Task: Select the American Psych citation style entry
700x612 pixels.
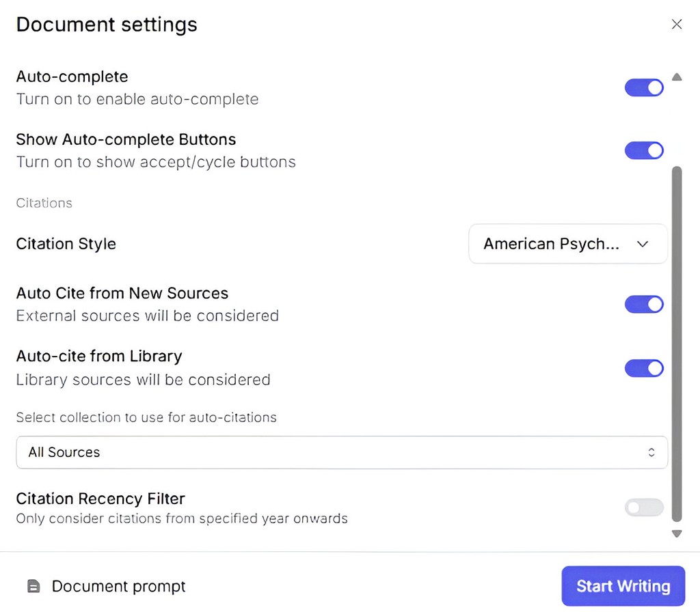Action: click(551, 244)
